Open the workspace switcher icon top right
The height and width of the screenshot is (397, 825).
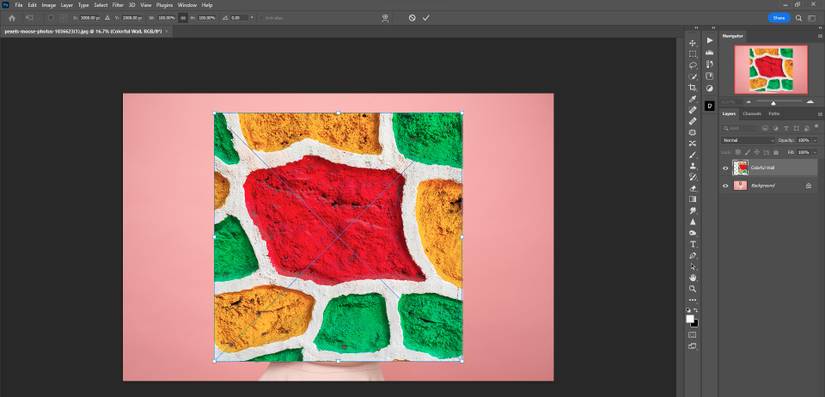tap(811, 18)
